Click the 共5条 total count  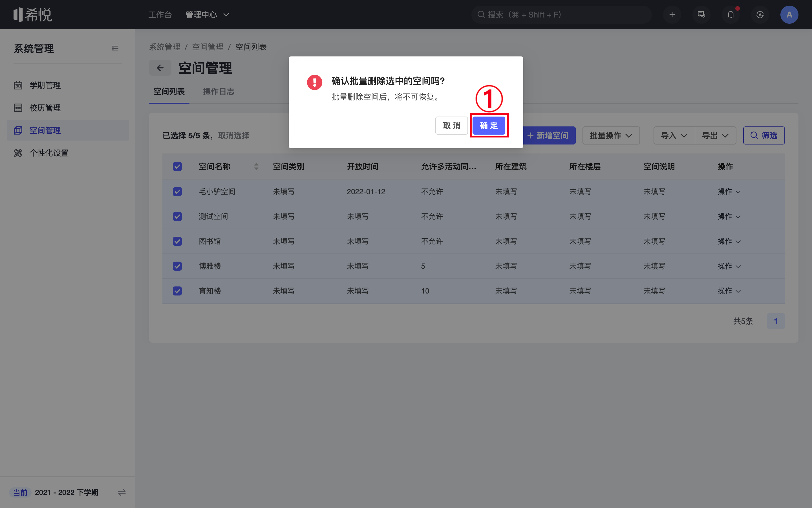(x=743, y=321)
